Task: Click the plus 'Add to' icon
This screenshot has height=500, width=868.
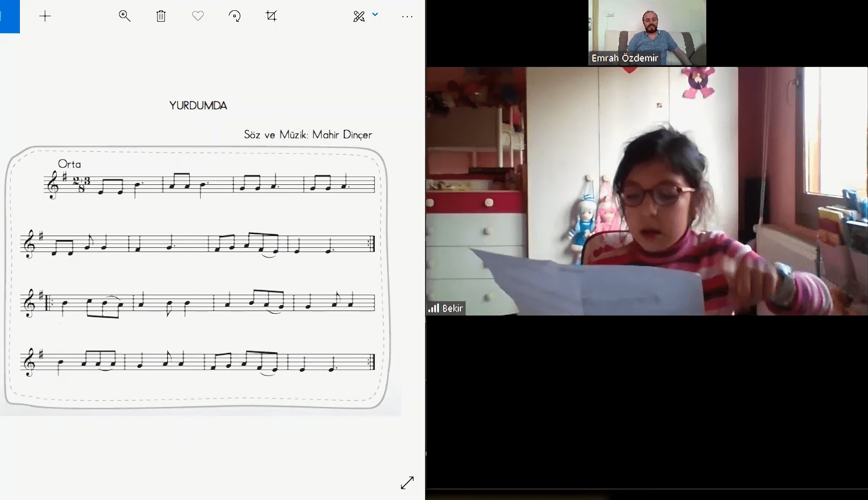Action: coord(45,16)
